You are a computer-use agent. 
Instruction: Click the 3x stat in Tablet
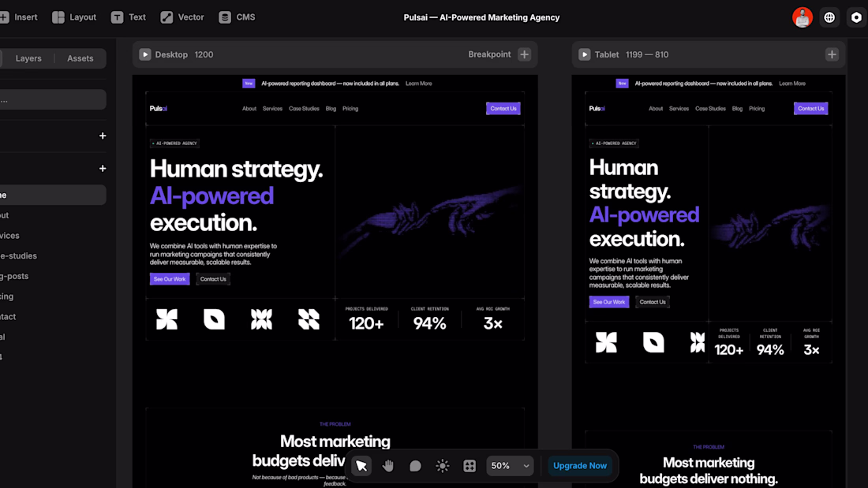pyautogui.click(x=811, y=350)
